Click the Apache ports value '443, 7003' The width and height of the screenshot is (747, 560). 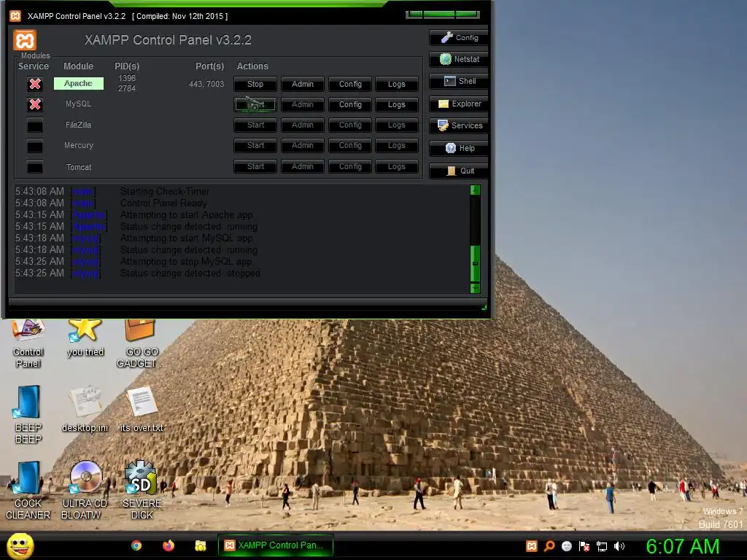click(206, 84)
